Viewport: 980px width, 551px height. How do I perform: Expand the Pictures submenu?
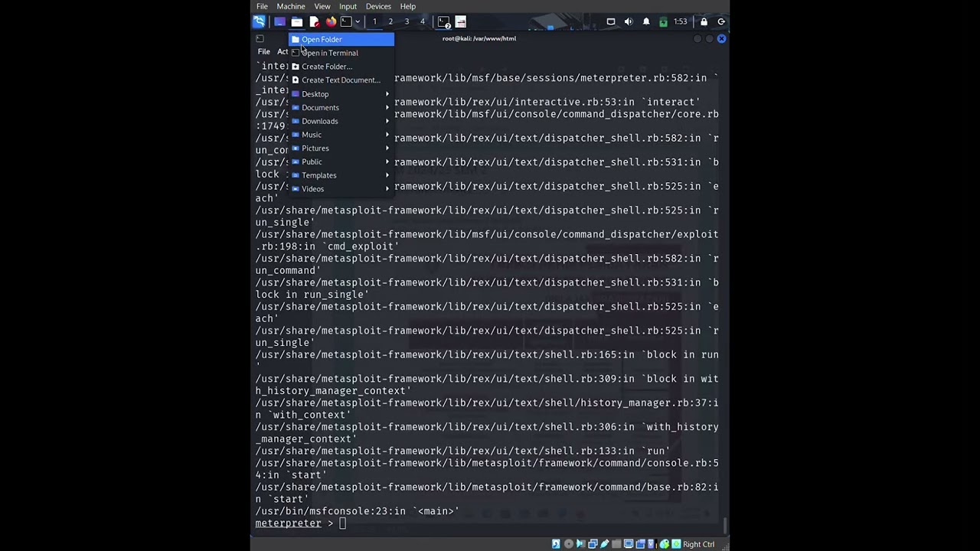coord(341,148)
